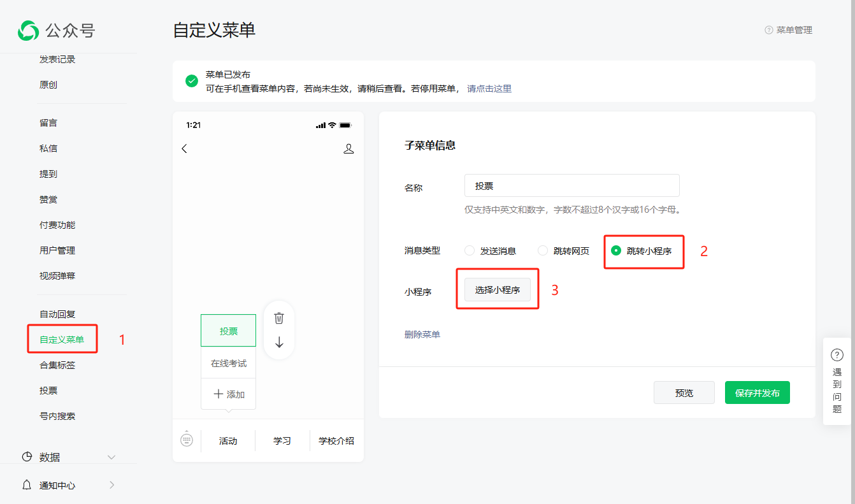Open 付费功能 in sidebar
This screenshot has height=504, width=855.
57,225
